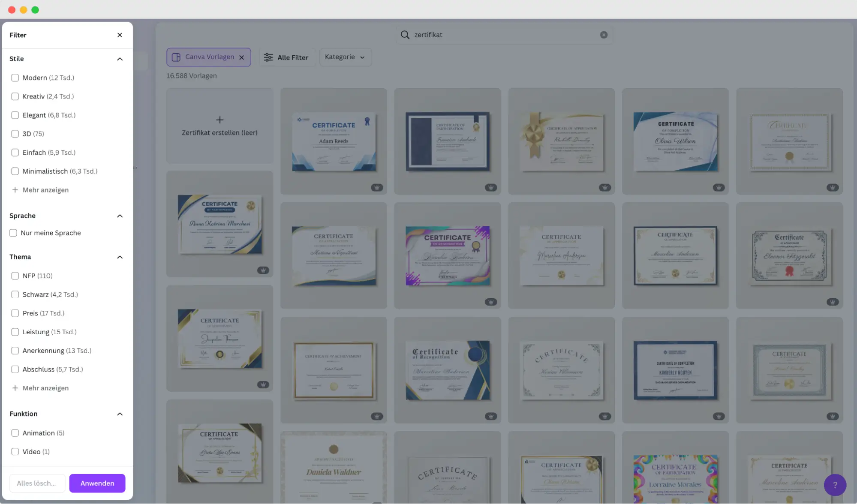Click the search magnifier icon
This screenshot has width=857, height=504.
(405, 35)
